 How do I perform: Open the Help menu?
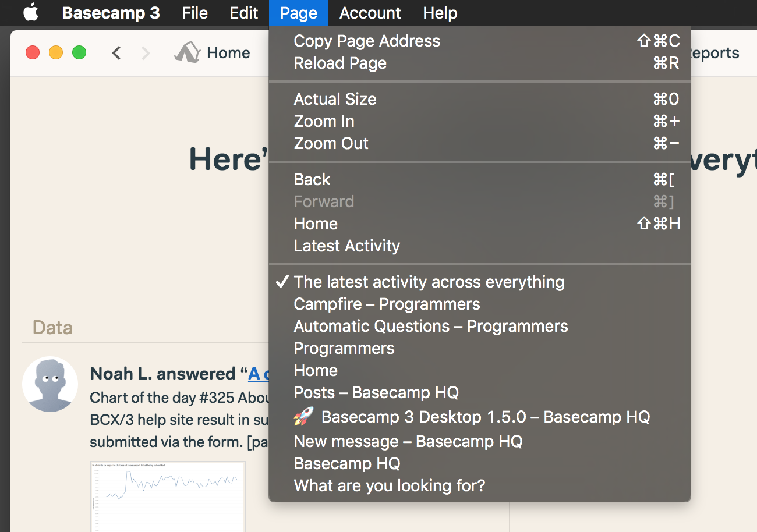[440, 13]
